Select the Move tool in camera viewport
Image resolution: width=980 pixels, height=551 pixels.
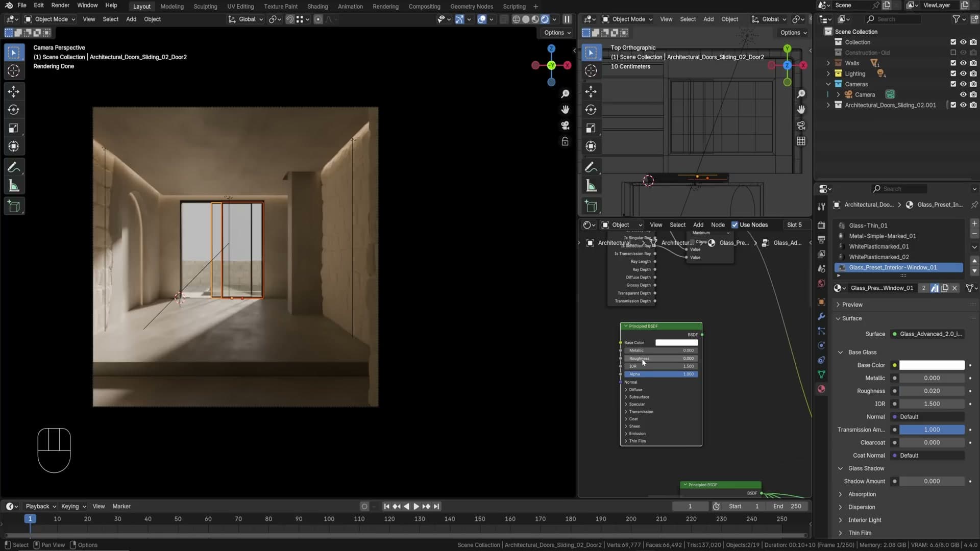[14, 92]
